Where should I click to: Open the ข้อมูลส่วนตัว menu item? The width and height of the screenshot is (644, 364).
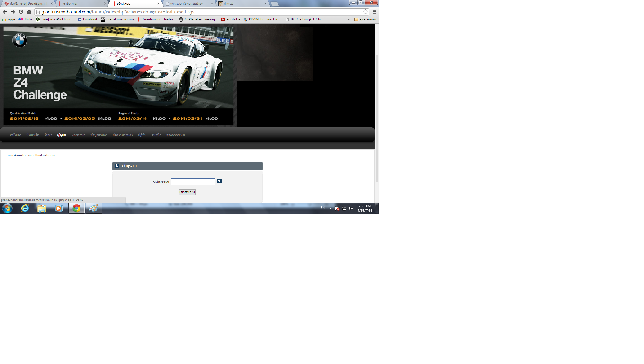[x=98, y=135]
